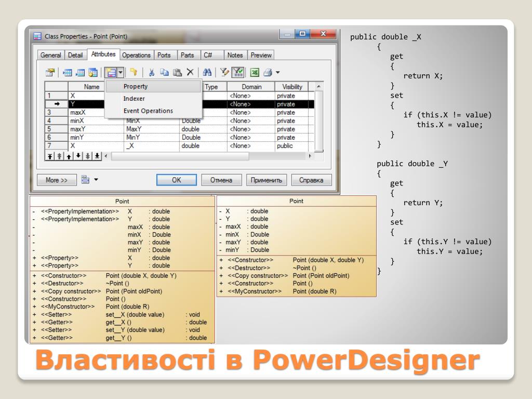
Task: Click the move page down arrow icon
Action: (x=87, y=156)
